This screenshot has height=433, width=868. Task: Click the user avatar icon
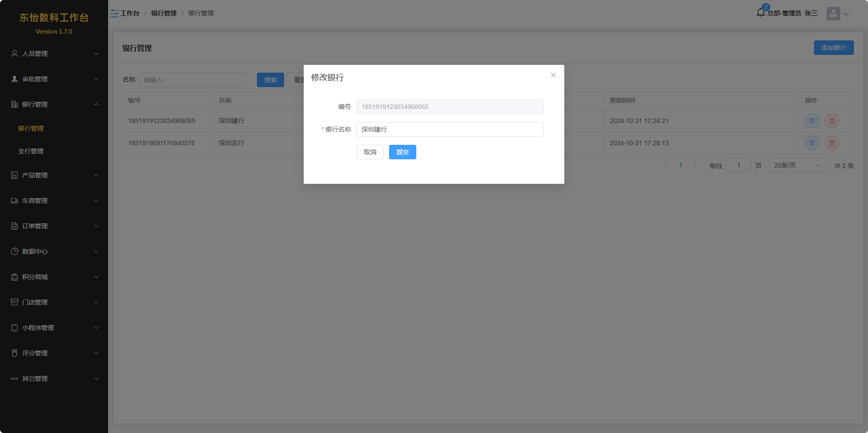833,14
